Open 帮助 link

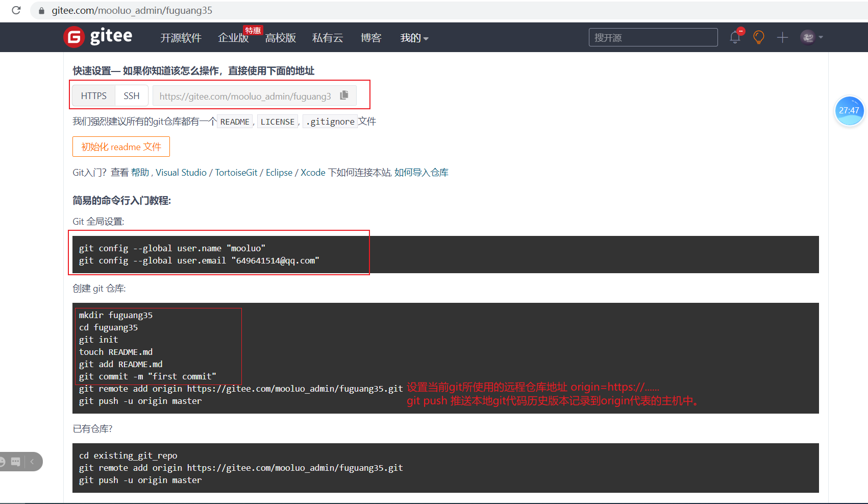pos(140,173)
